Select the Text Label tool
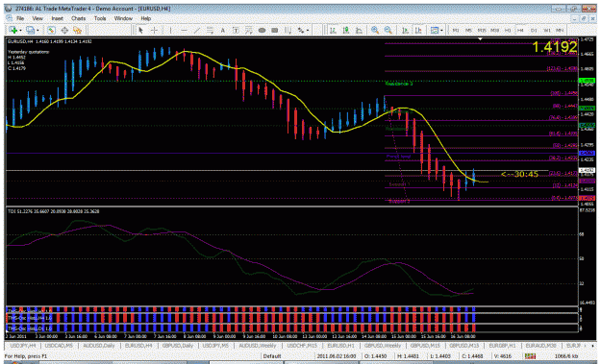Screen dimensions: 601x364 [x=236, y=30]
